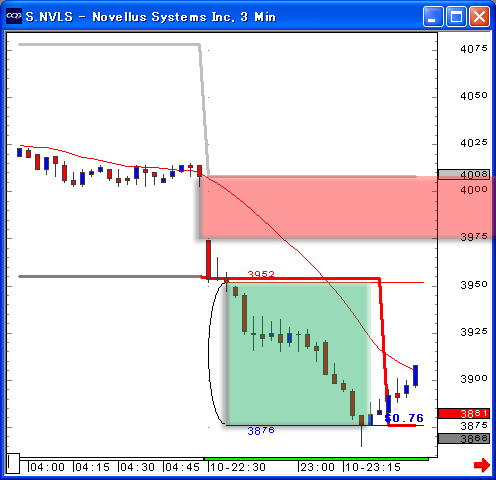Click the 4008 gray price marker
496x480 pixels.
[x=464, y=174]
